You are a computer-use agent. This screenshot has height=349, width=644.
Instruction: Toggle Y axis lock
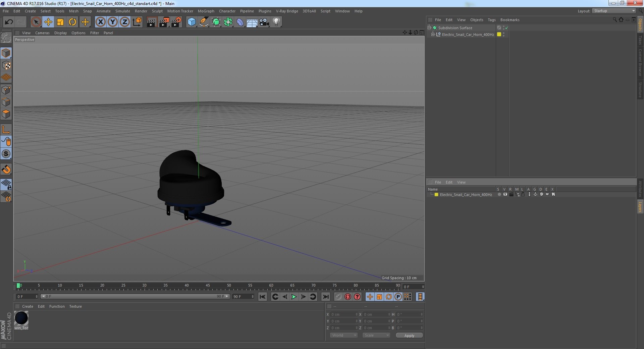pyautogui.click(x=113, y=22)
